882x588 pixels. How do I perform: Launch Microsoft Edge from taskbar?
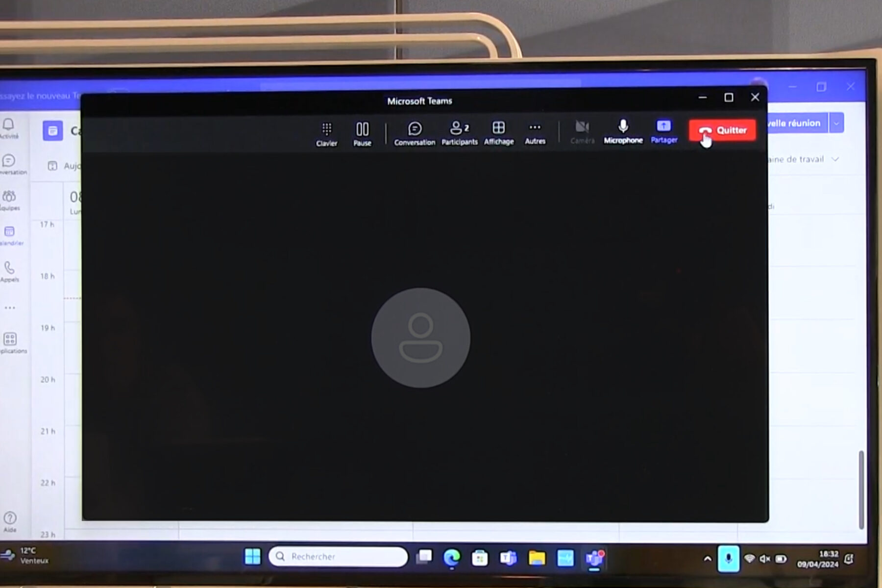pos(451,558)
